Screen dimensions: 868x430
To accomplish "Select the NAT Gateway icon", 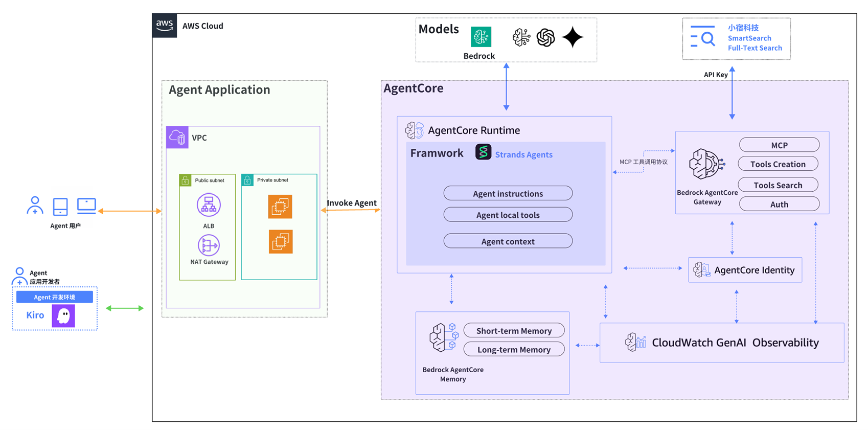I will (209, 245).
